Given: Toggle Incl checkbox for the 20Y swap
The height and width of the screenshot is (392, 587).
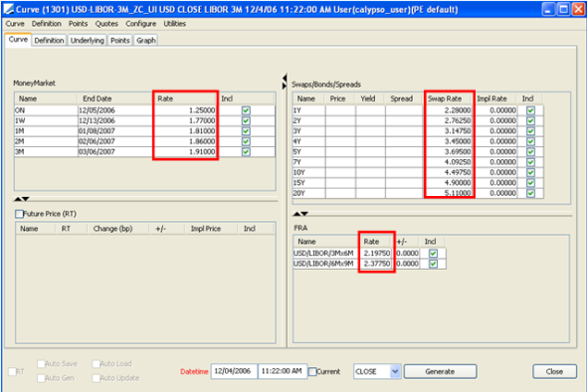Looking at the screenshot, I should click(530, 193).
